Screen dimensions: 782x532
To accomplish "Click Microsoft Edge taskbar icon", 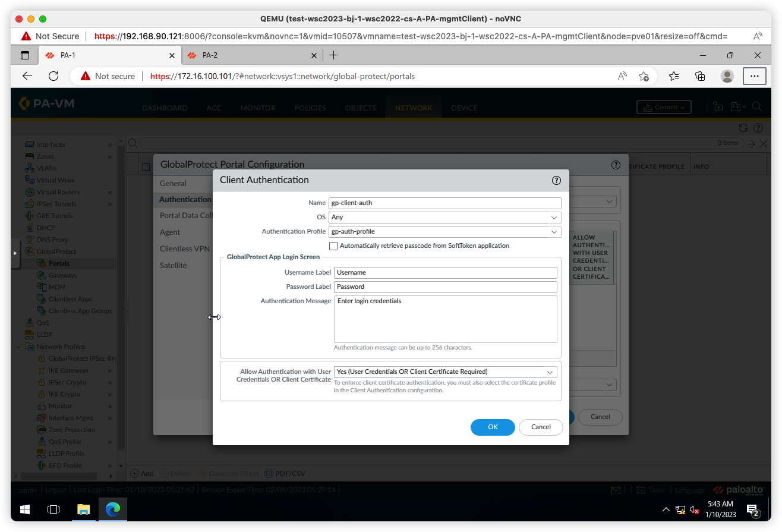I will coord(113,509).
